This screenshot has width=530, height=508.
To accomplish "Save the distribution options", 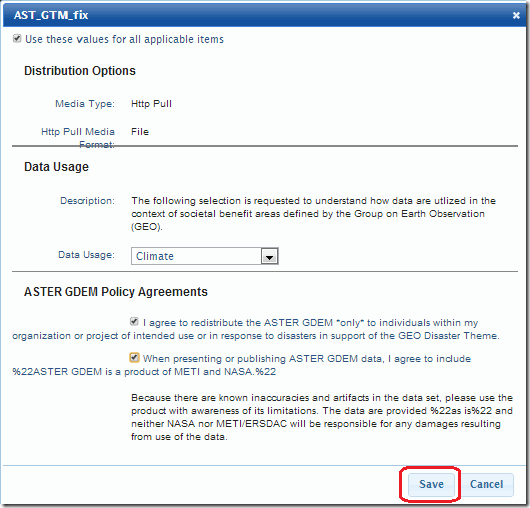I will pos(431,484).
